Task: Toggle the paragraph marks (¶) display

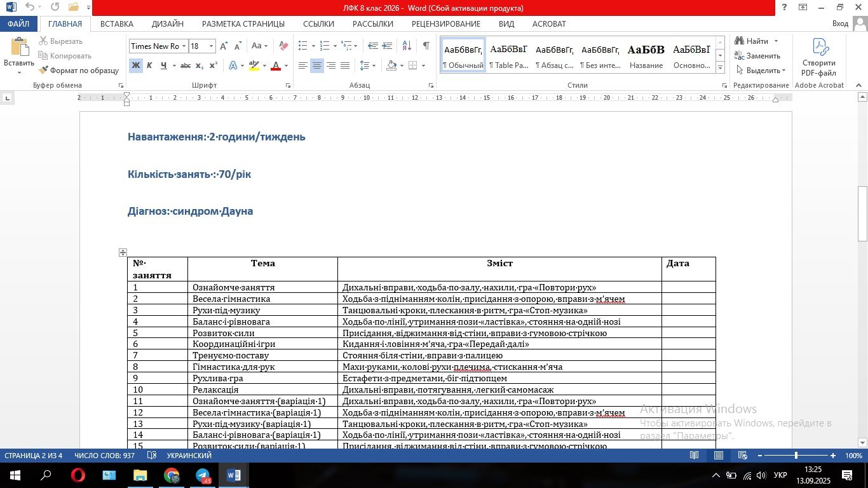Action: [426, 46]
